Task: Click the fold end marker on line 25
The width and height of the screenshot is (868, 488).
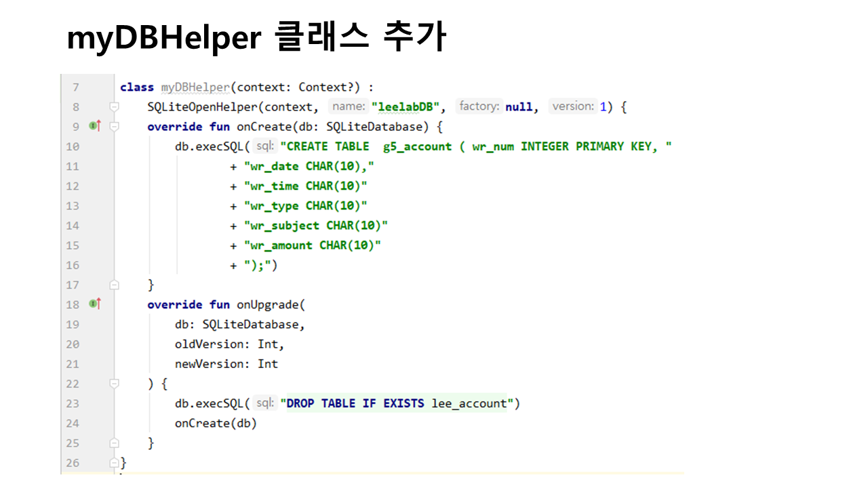Action: coord(114,443)
